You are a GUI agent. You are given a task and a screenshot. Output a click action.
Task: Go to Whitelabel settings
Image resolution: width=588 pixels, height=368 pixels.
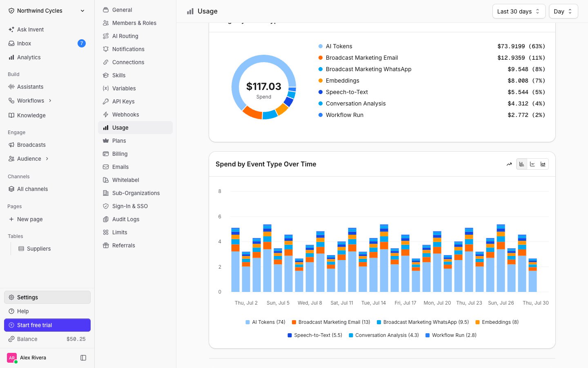(x=135, y=180)
